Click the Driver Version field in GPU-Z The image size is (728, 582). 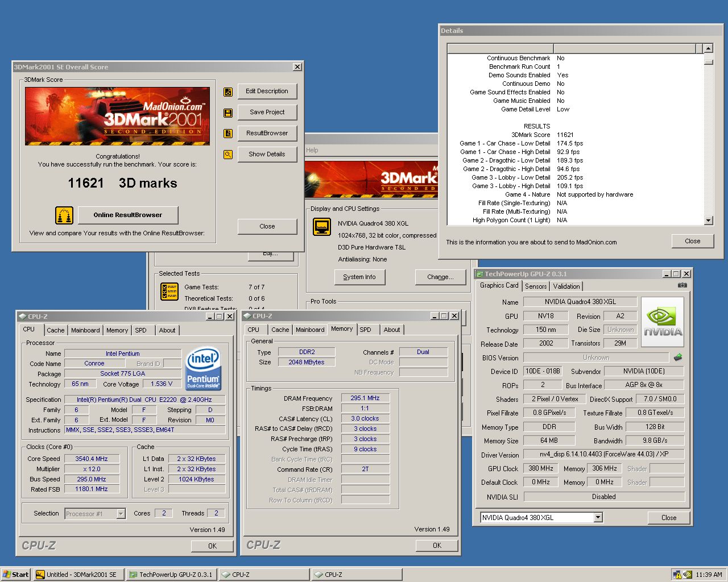tap(604, 455)
